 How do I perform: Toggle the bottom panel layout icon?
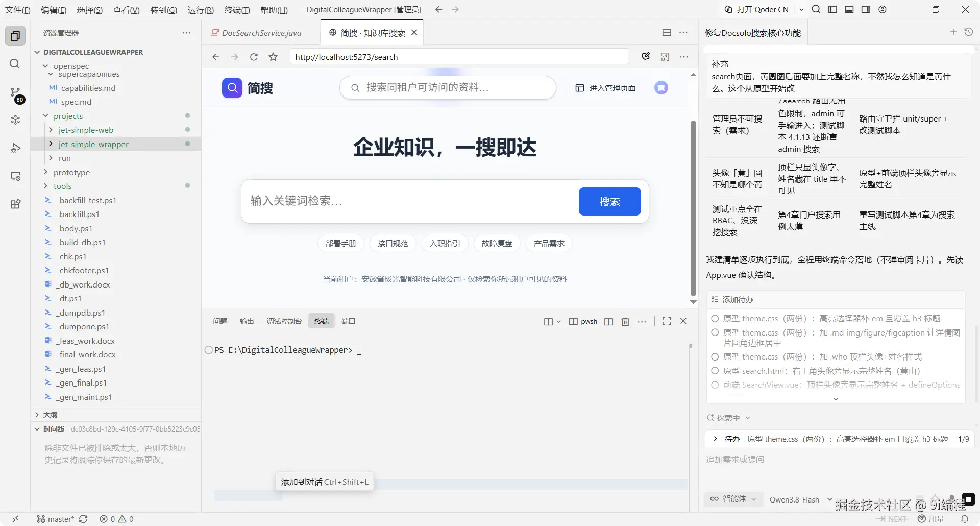coord(849,9)
